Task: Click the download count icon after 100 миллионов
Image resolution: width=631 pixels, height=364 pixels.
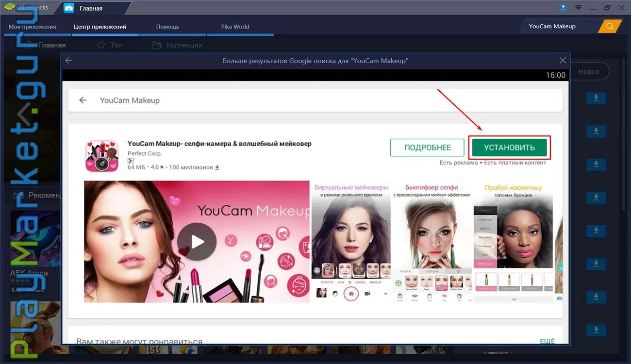Action: click(x=217, y=167)
